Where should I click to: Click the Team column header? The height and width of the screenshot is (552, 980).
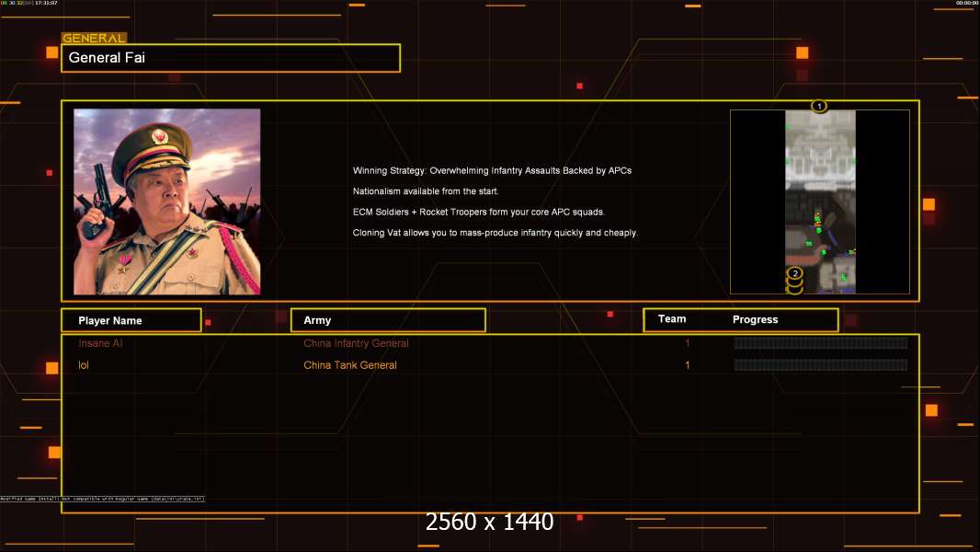[x=672, y=319]
